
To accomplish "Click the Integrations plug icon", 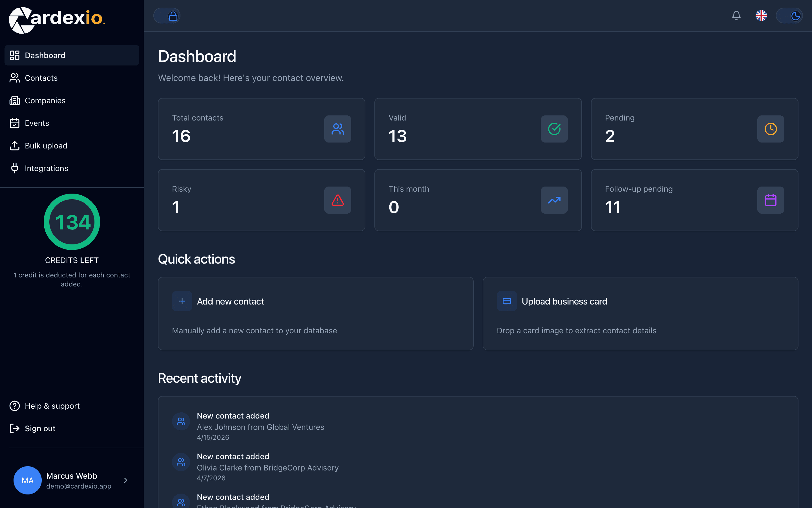I will coord(14,168).
